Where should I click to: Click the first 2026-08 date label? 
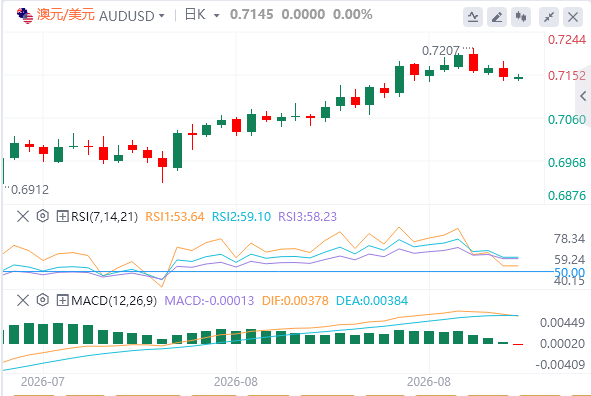[236, 382]
